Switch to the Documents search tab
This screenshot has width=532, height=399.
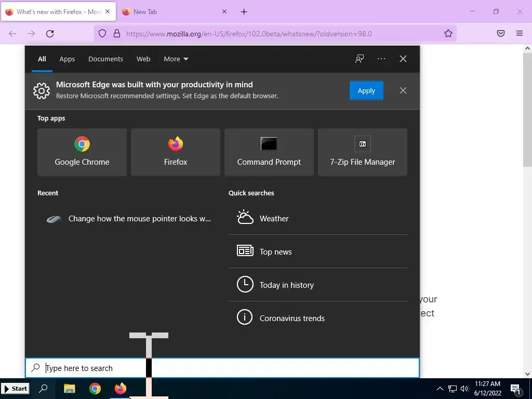105,59
